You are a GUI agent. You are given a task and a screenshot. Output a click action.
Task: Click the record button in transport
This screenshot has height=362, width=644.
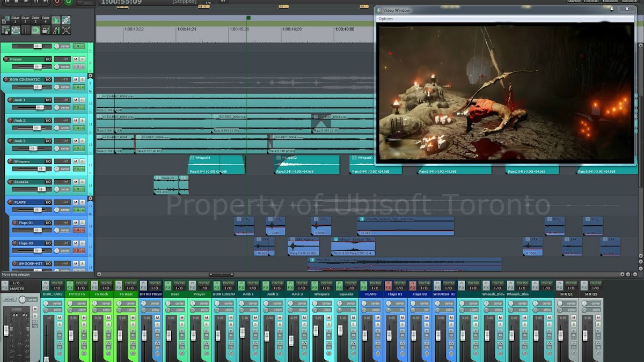coord(57,2)
